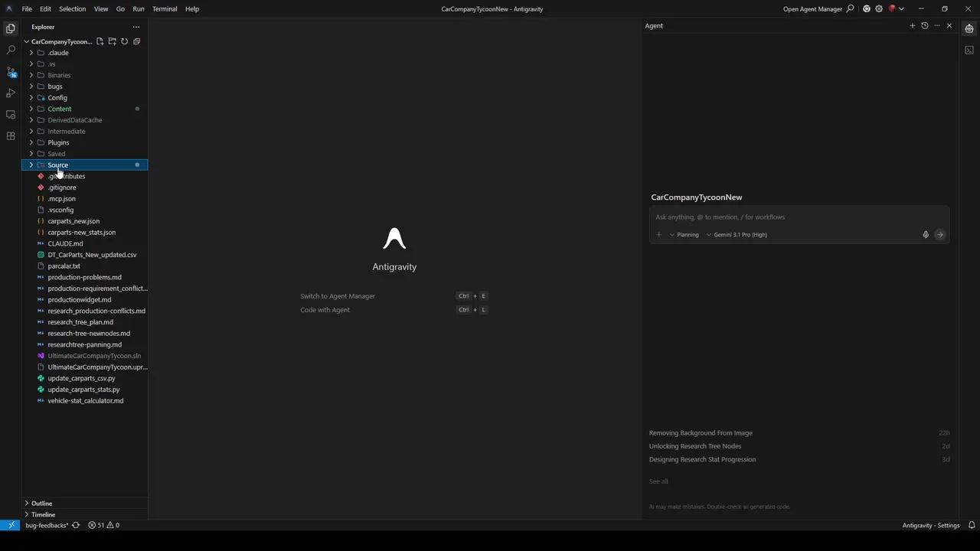The height and width of the screenshot is (551, 980).
Task: Click the search magnifier in title bar
Action: 850,8
